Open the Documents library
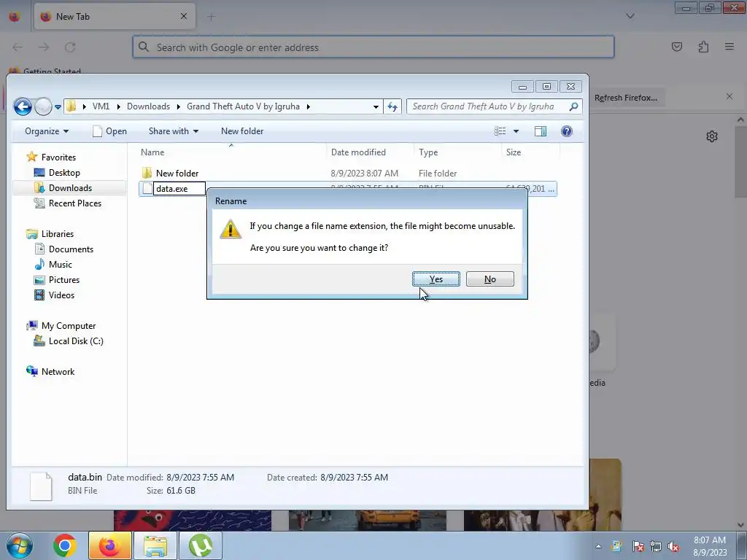Viewport: 747px width, 560px height. click(x=71, y=249)
